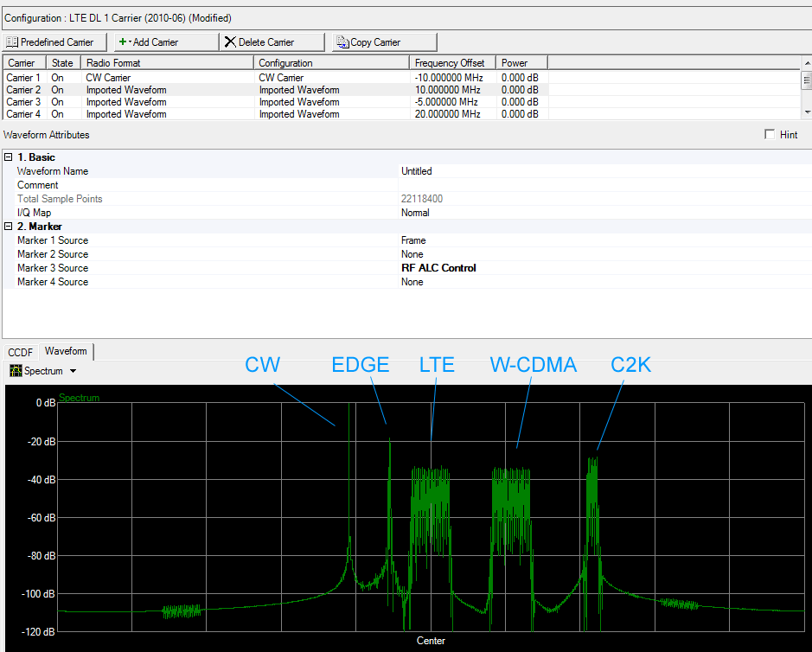Click the carrier table scroll-up arrow
Viewport: 812px width, 652px height.
(x=806, y=62)
